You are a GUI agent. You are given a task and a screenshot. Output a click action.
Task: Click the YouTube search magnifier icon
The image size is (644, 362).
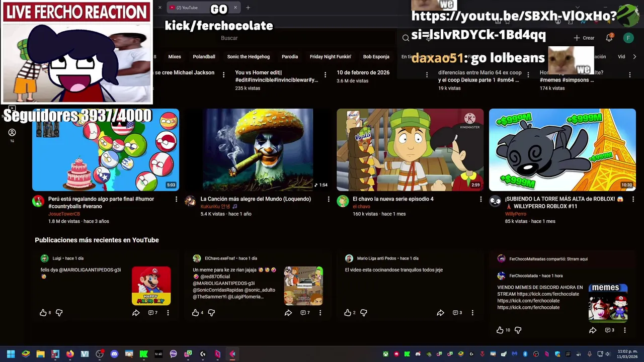coord(406,38)
